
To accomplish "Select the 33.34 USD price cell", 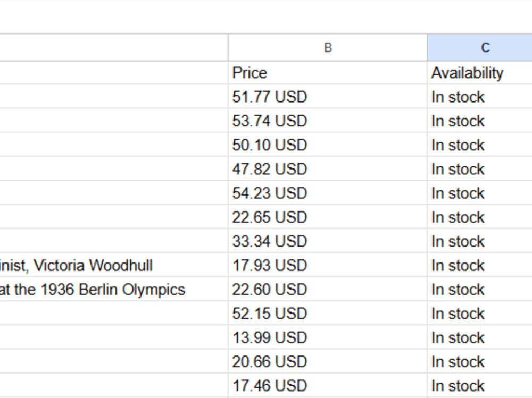I will point(328,241).
